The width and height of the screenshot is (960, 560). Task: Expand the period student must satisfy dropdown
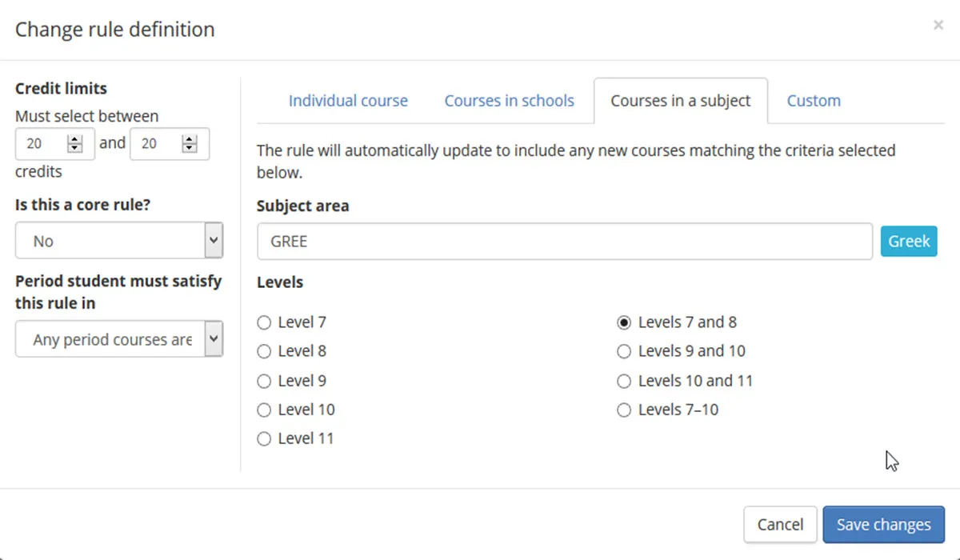coord(118,340)
